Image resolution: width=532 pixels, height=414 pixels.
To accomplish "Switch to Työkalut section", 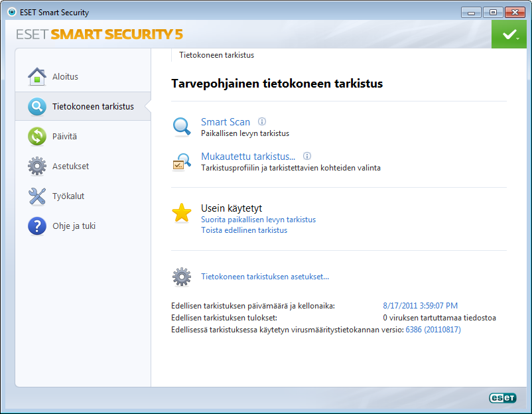I will [x=83, y=196].
